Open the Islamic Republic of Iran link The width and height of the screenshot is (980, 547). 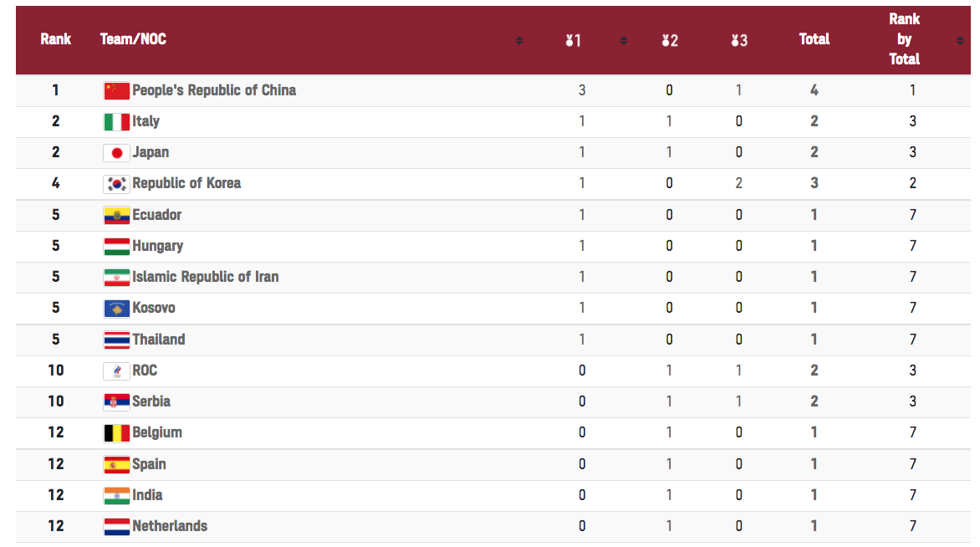205,277
